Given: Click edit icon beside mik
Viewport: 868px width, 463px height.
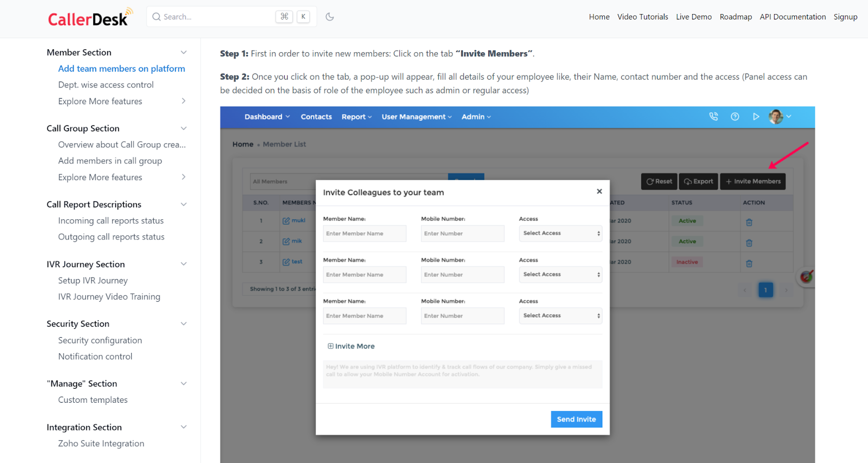Looking at the screenshot, I should click(286, 242).
